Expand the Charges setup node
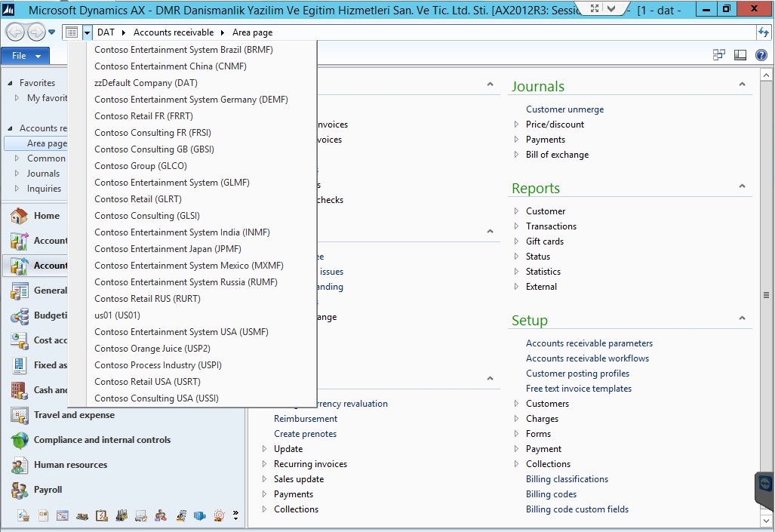775x532 pixels. [516, 418]
